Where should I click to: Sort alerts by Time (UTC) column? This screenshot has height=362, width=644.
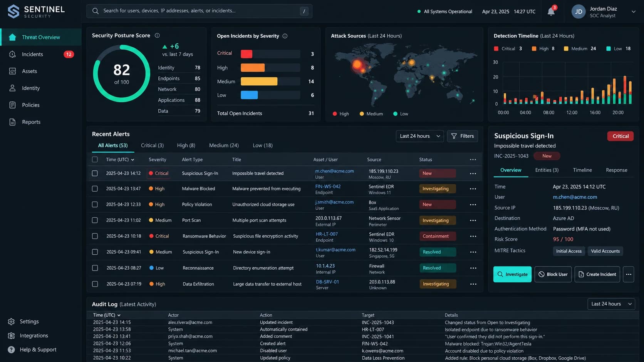click(x=120, y=160)
